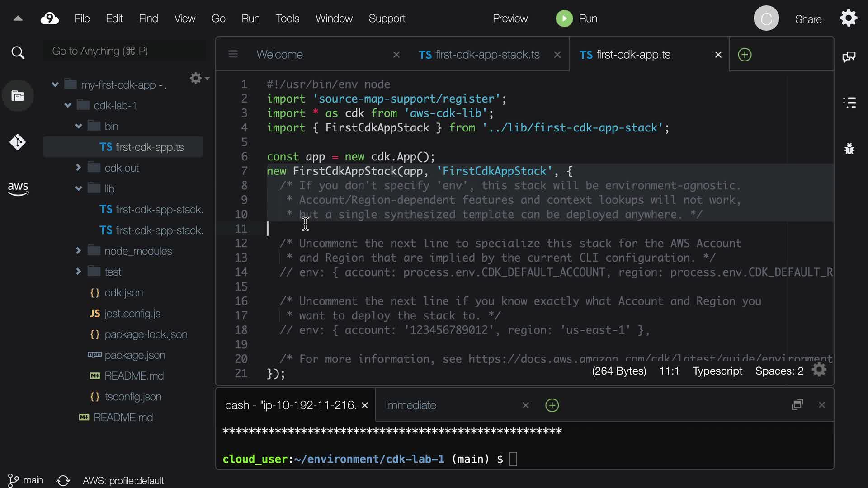Show the Outline panel icon
The image size is (868, 488).
pyautogui.click(x=849, y=103)
